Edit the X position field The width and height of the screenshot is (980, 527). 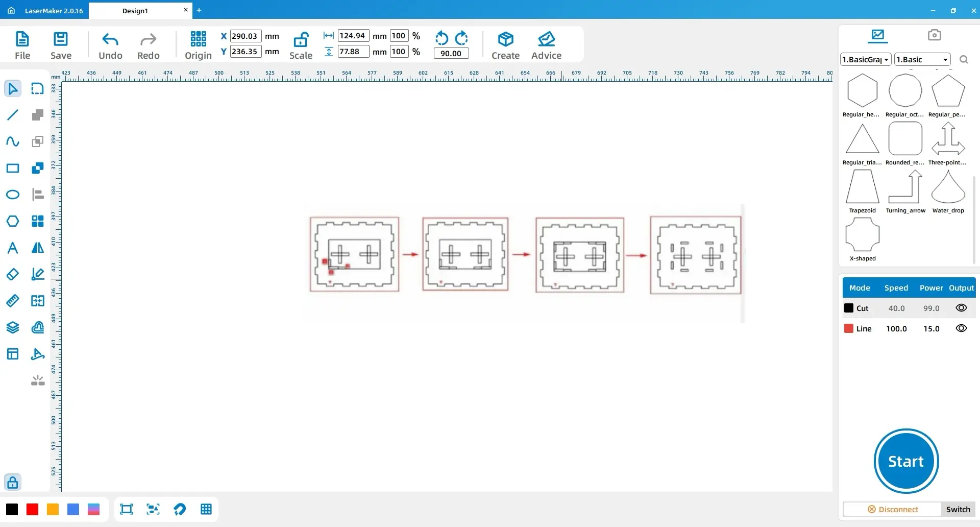246,36
